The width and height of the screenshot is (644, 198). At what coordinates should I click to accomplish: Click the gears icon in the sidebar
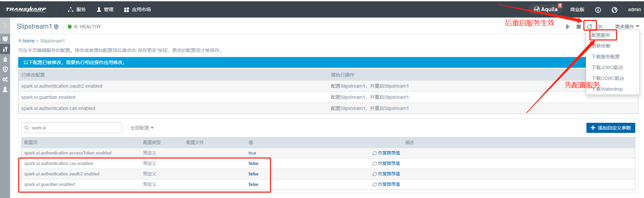(5, 79)
